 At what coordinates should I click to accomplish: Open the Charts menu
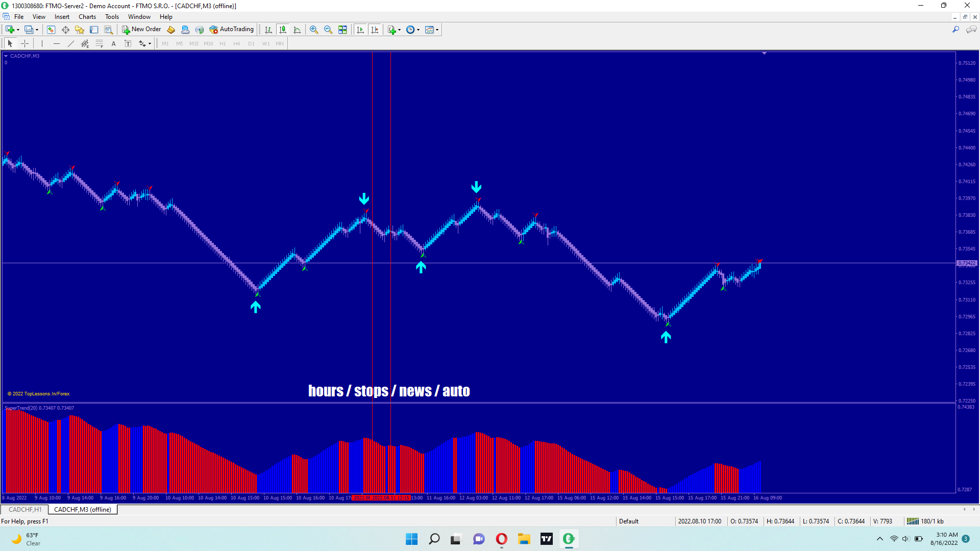[87, 17]
